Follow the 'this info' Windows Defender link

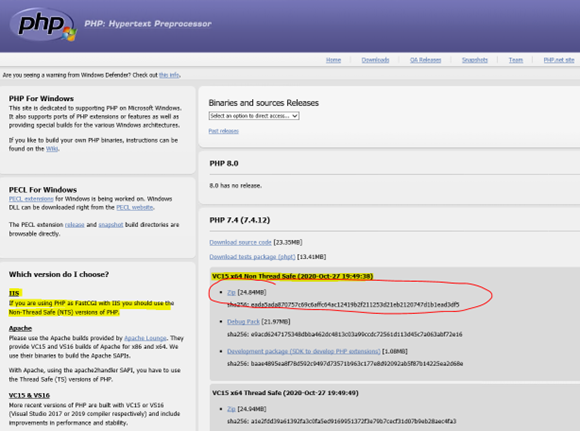pos(169,75)
